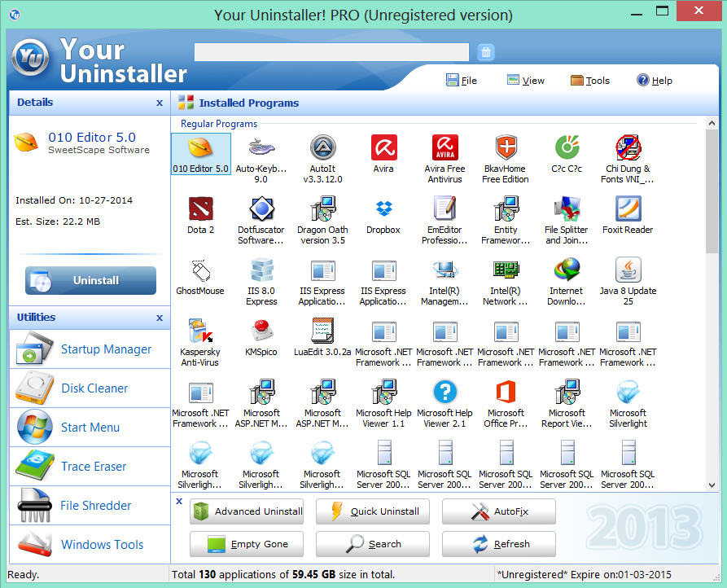Close the bottom action buttons bar
727x588 pixels.
click(179, 502)
